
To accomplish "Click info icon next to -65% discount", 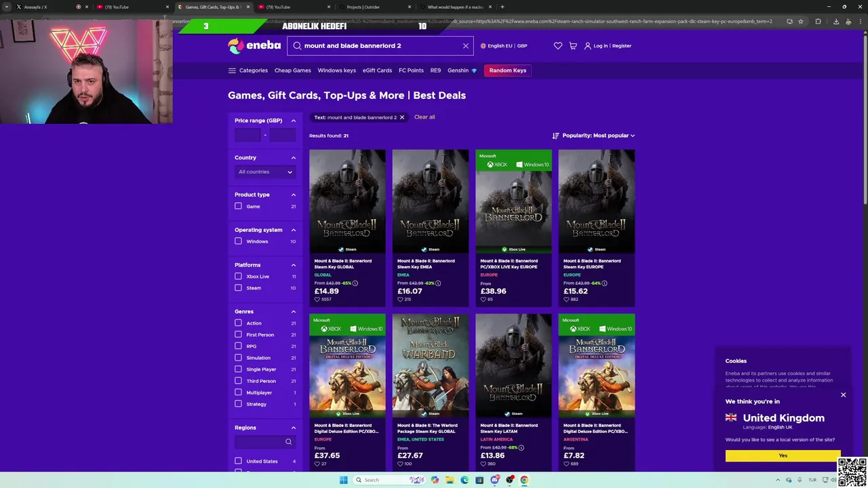I will tap(355, 283).
